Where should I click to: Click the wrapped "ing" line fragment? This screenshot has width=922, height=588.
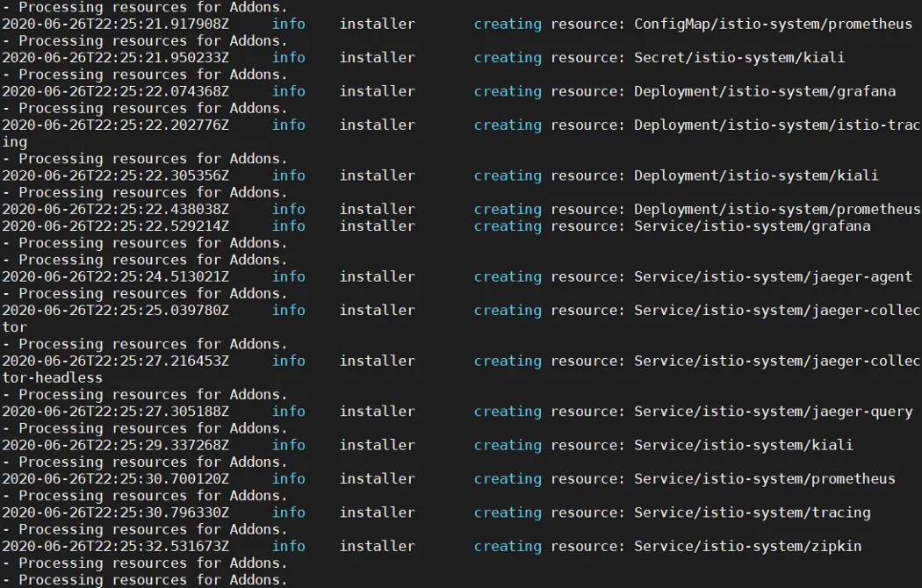(x=14, y=142)
